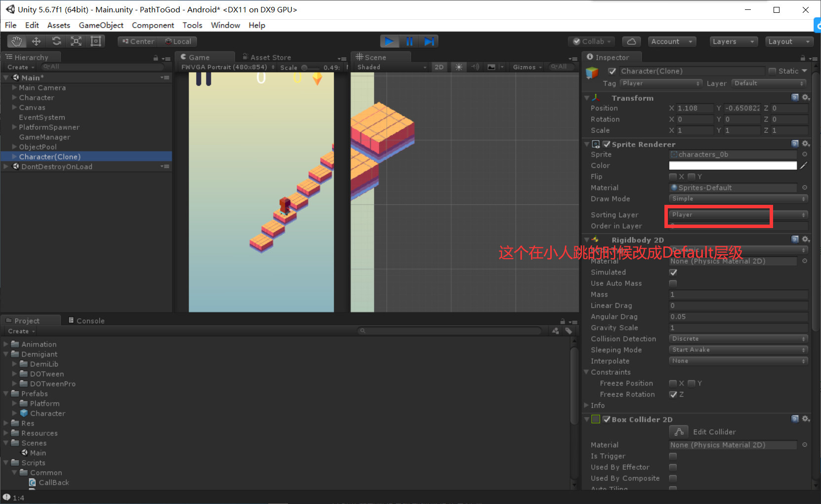Open the Cloud services button

631,41
